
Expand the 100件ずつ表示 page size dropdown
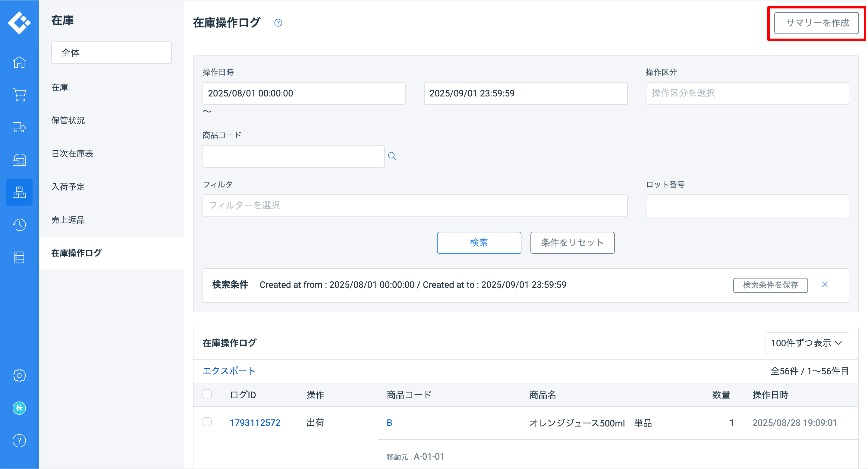(807, 343)
